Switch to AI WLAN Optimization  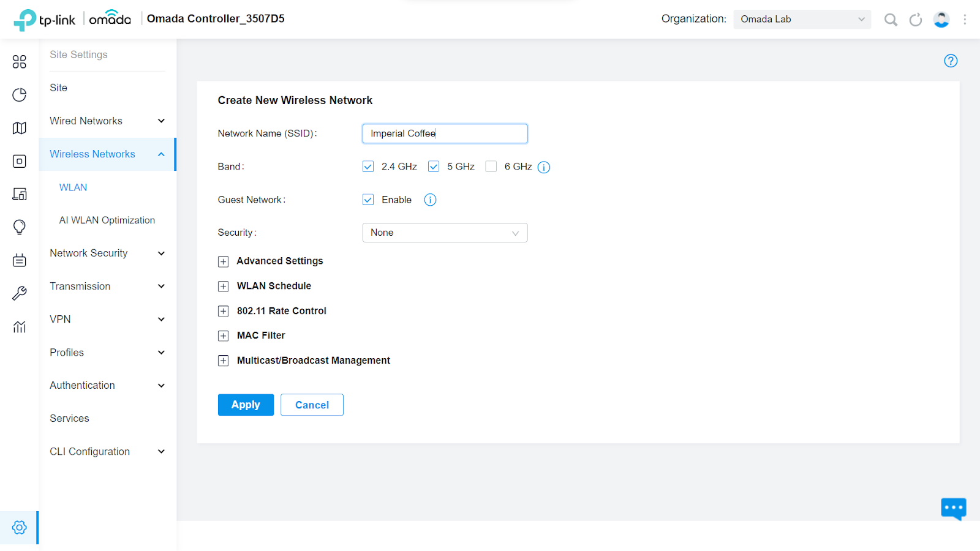[107, 220]
